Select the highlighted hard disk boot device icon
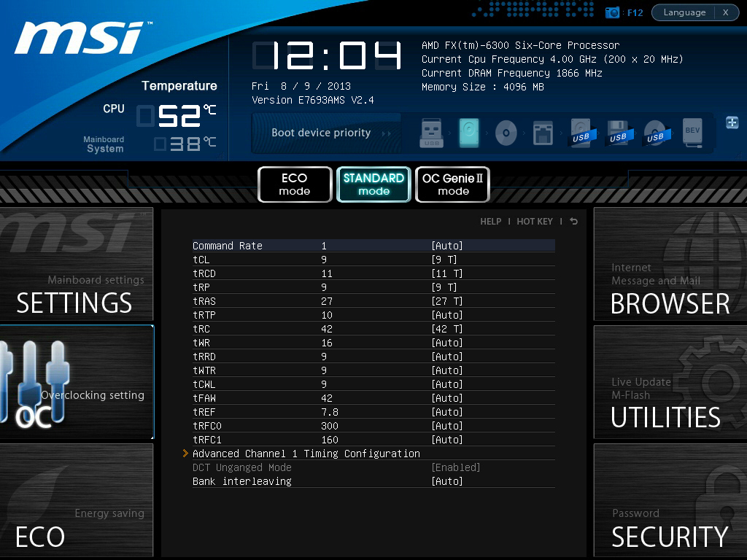 (x=469, y=133)
